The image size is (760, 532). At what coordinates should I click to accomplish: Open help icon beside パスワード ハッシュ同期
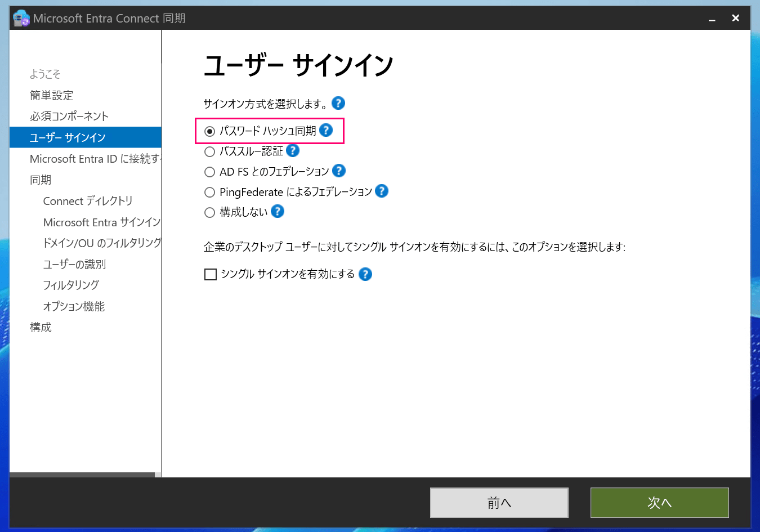point(326,130)
